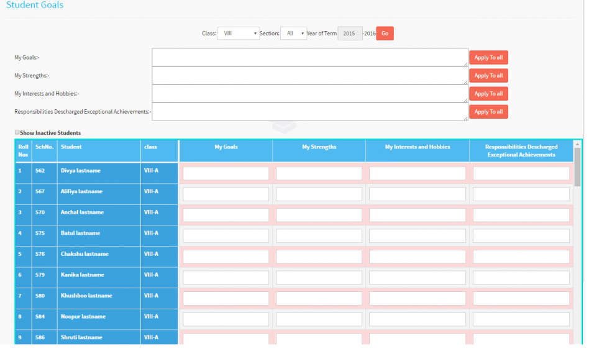Click Apply To all for My Goals
The width and height of the screenshot is (607, 364).
pos(488,58)
